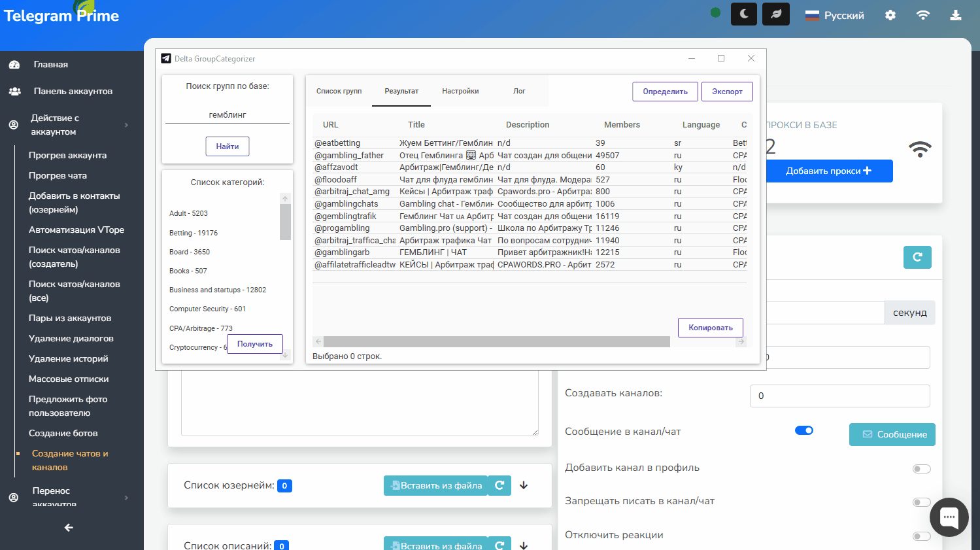
Task: Click the Сообщение envelope button
Action: (892, 434)
